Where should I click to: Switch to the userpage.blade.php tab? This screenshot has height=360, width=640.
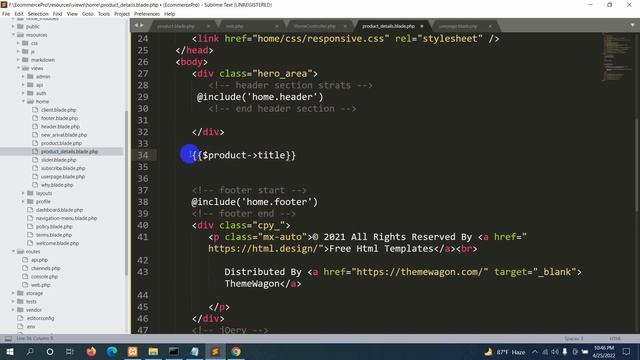click(x=458, y=26)
